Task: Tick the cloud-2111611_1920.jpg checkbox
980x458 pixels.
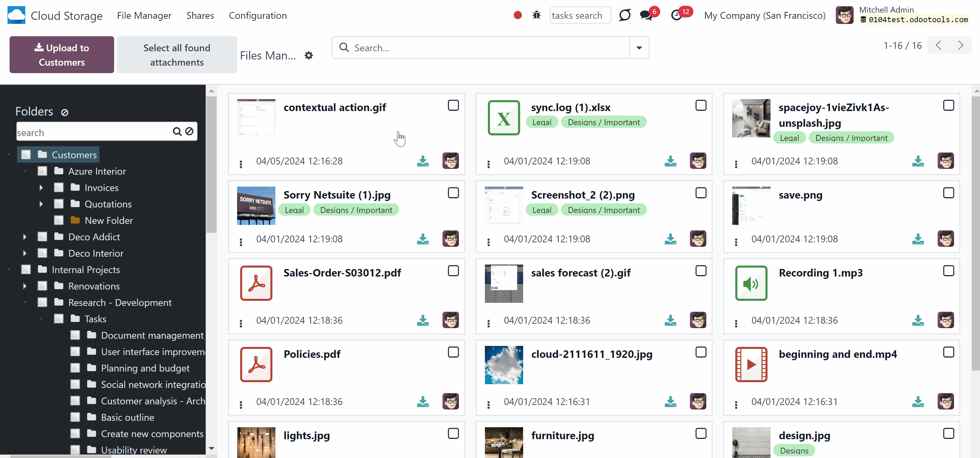Action: (x=701, y=352)
